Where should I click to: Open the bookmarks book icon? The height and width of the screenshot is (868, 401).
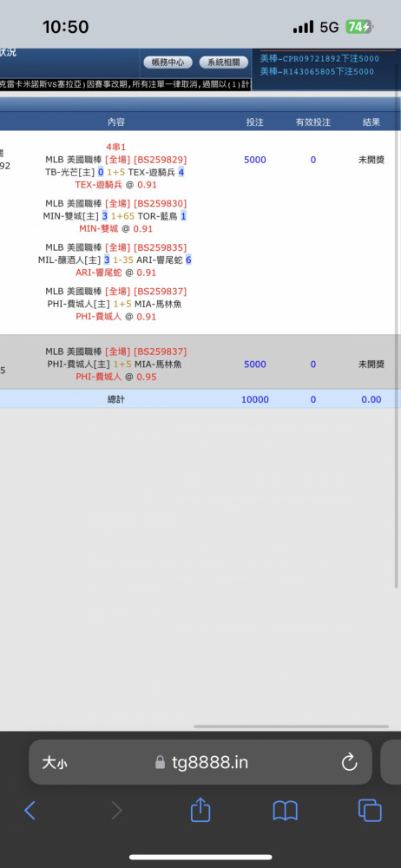tap(286, 811)
